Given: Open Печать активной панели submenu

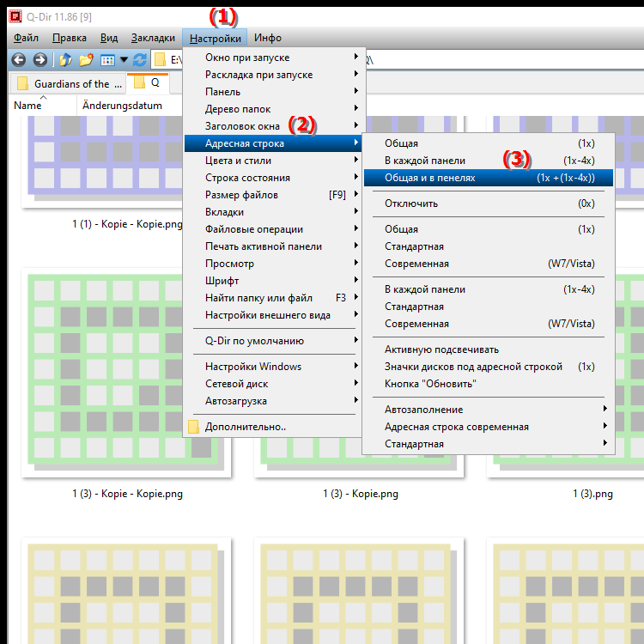Looking at the screenshot, I should click(x=273, y=246).
